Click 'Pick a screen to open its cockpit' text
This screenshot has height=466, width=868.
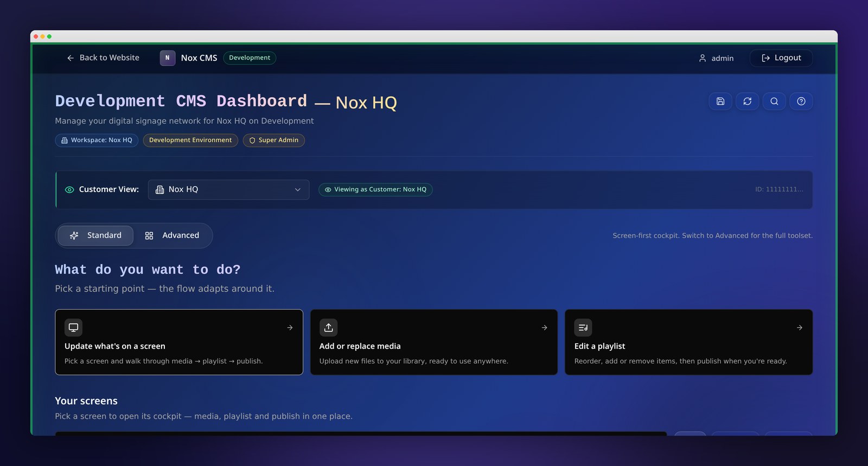204,416
